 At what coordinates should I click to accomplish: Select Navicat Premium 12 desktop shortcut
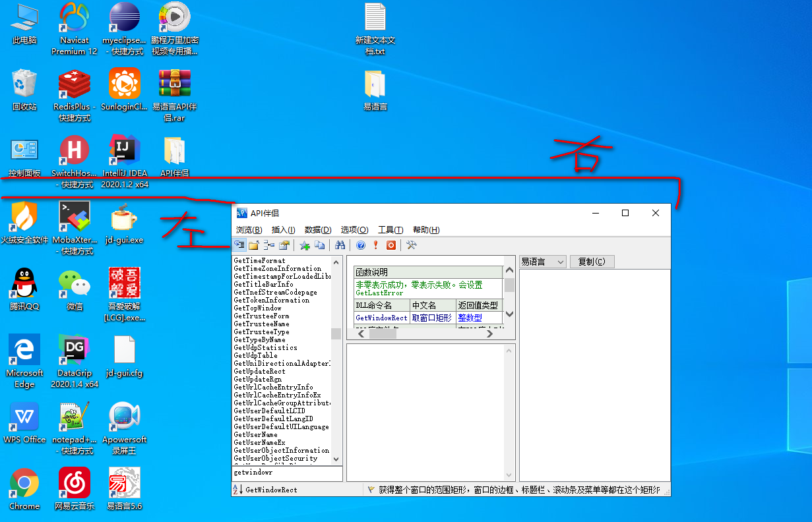click(74, 29)
